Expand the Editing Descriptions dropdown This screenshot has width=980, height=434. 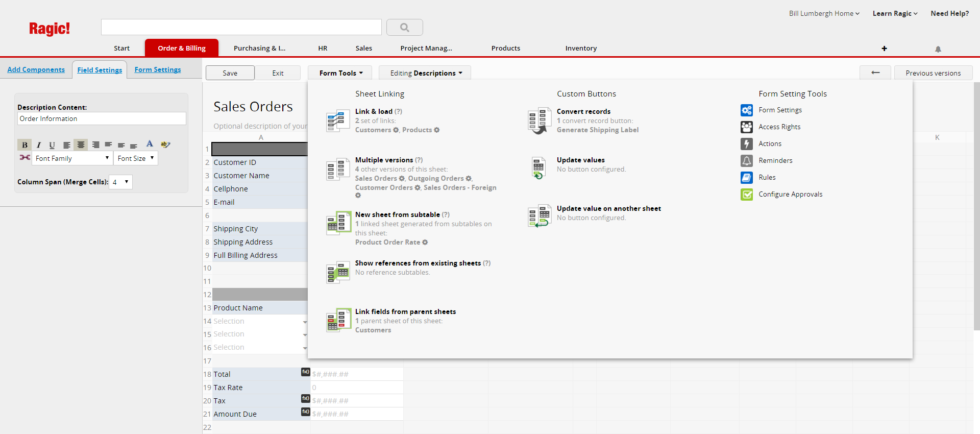(x=426, y=73)
